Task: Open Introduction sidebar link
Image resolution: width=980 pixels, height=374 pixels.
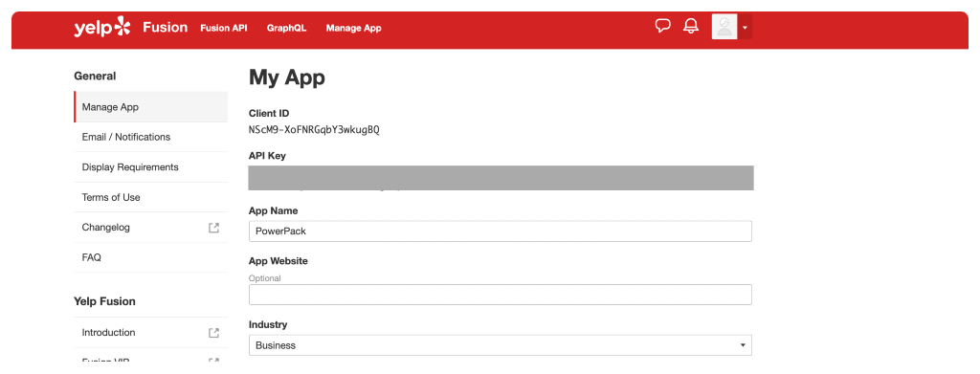Action: tap(150, 333)
